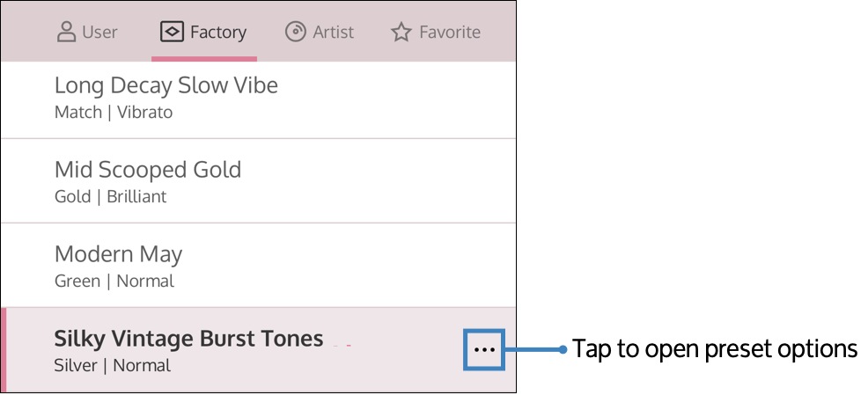Click the Artist tab disc icon

coord(296,33)
